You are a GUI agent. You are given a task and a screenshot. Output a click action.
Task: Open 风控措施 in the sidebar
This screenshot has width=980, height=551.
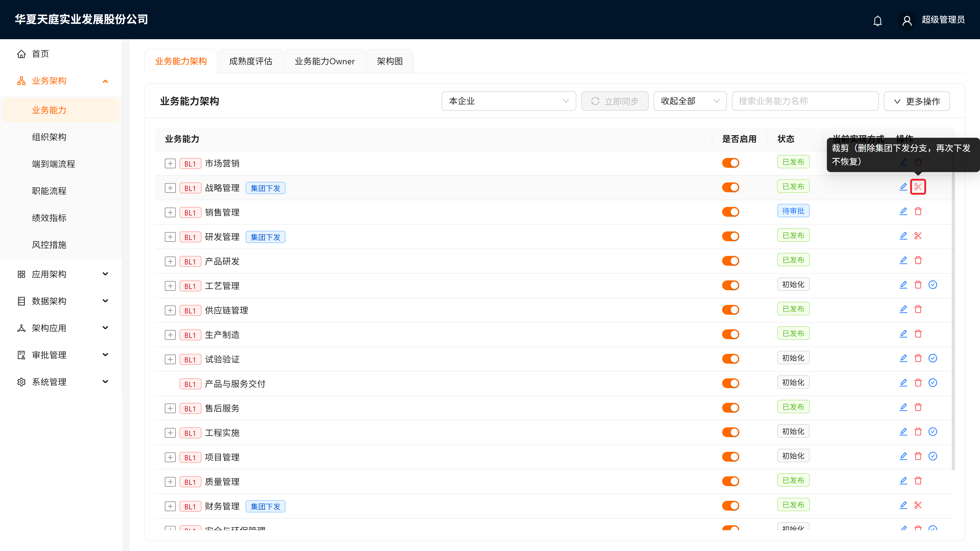tap(61, 245)
